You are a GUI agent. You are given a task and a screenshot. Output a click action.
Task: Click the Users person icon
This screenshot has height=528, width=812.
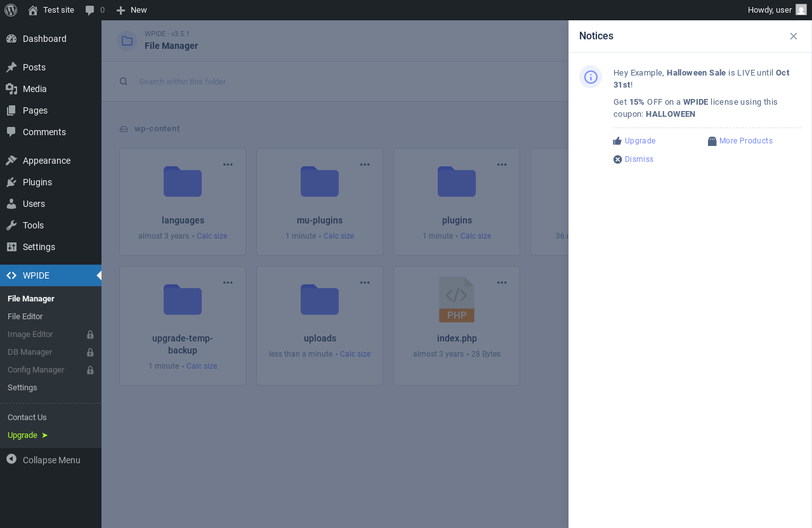coord(11,204)
